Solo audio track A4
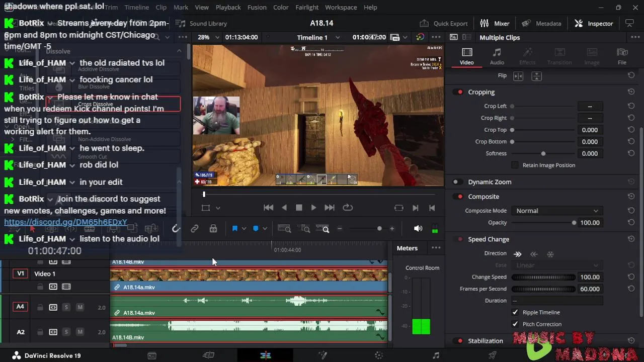Image resolution: width=644 pixels, height=362 pixels. click(66, 307)
